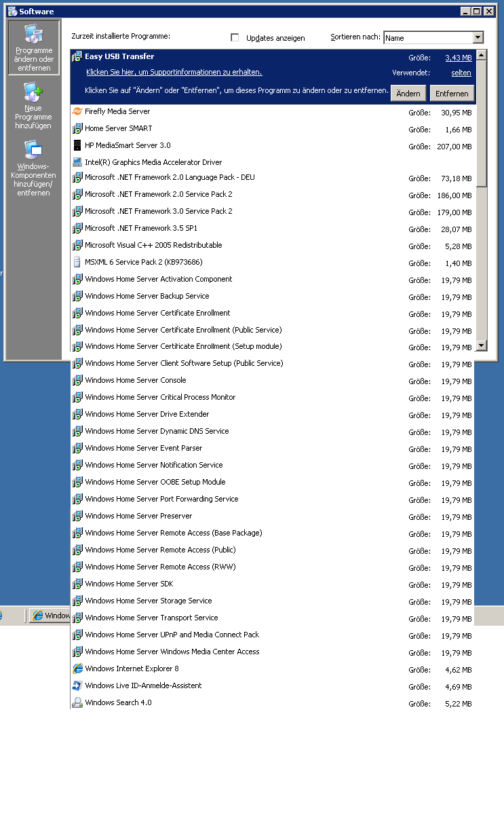Click Windows Home Server Console icon
This screenshot has width=504, height=828.
point(77,381)
